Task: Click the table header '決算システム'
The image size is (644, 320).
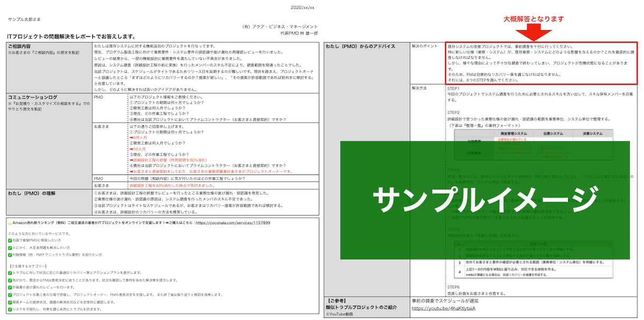Action: pyautogui.click(x=593, y=134)
